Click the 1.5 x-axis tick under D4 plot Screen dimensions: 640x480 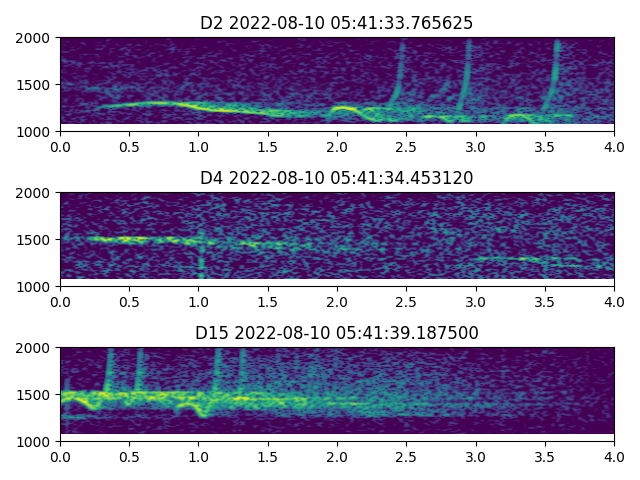(x=268, y=301)
